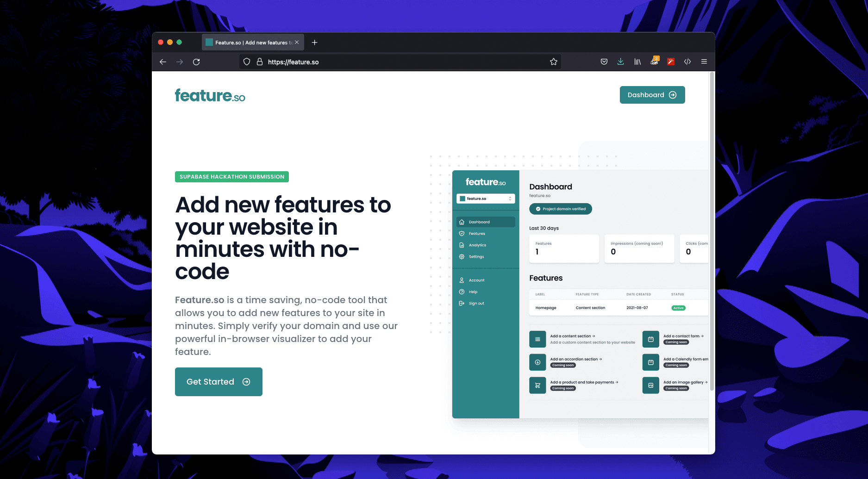
Task: Click the browser forward arrow
Action: 180,62
